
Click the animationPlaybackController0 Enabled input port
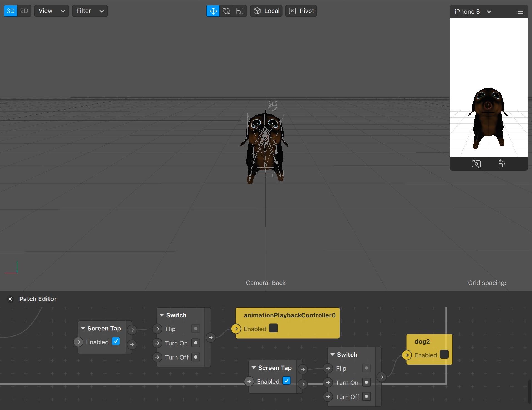point(236,329)
